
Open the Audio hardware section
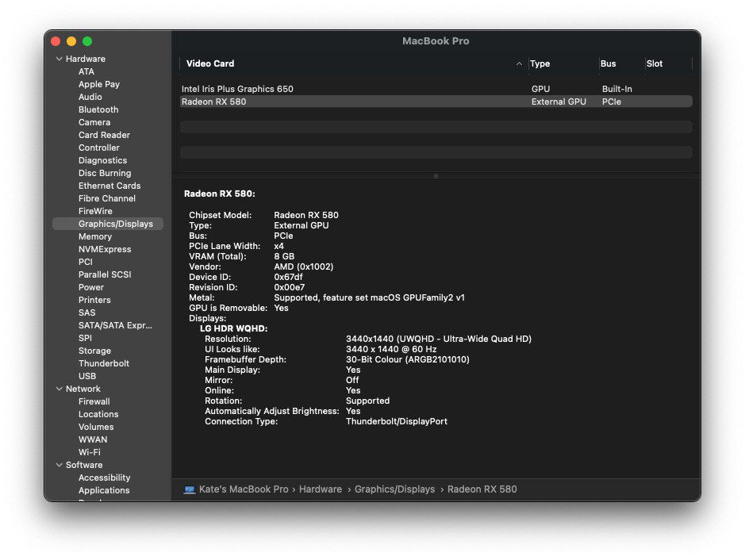coord(90,97)
